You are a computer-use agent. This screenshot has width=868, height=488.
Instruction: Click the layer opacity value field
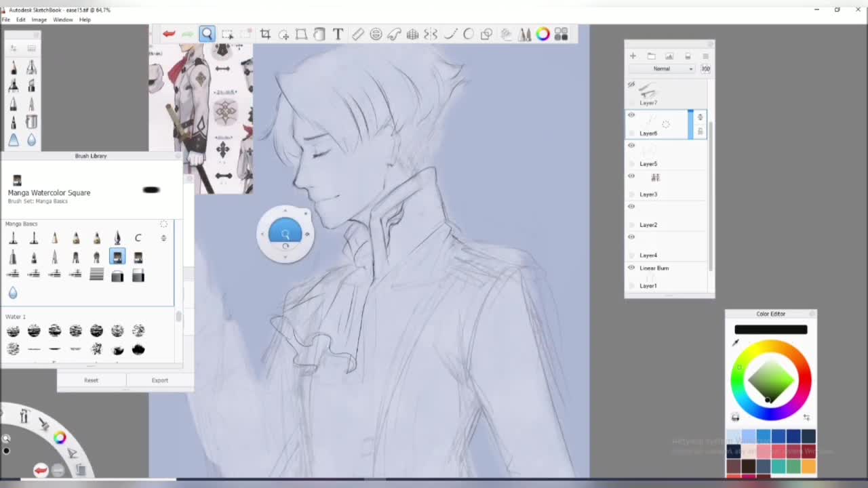coord(705,68)
